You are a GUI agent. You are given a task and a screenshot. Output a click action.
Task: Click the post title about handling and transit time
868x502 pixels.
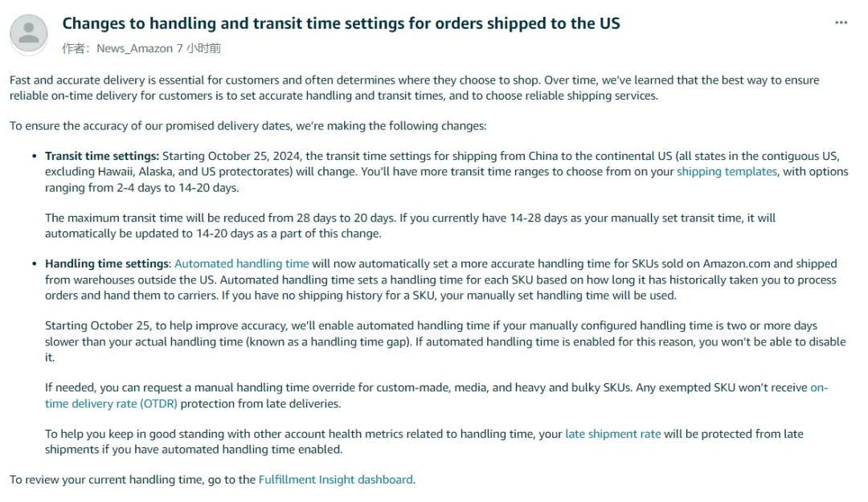pyautogui.click(x=341, y=23)
